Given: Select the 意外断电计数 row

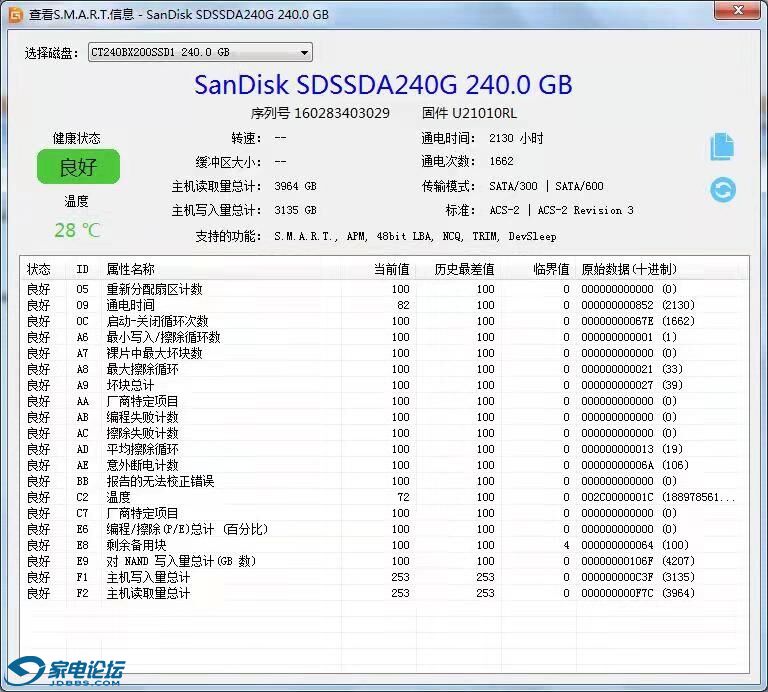Looking at the screenshot, I should [384, 465].
